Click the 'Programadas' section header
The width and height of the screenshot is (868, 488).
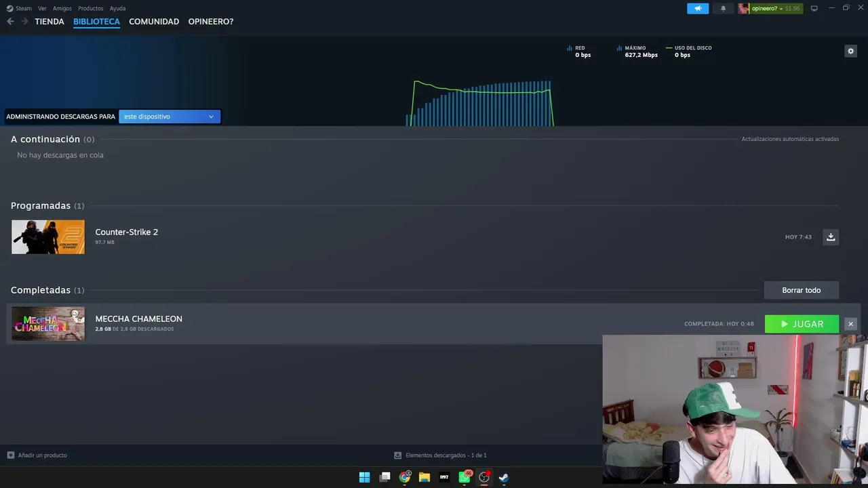[41, 205]
